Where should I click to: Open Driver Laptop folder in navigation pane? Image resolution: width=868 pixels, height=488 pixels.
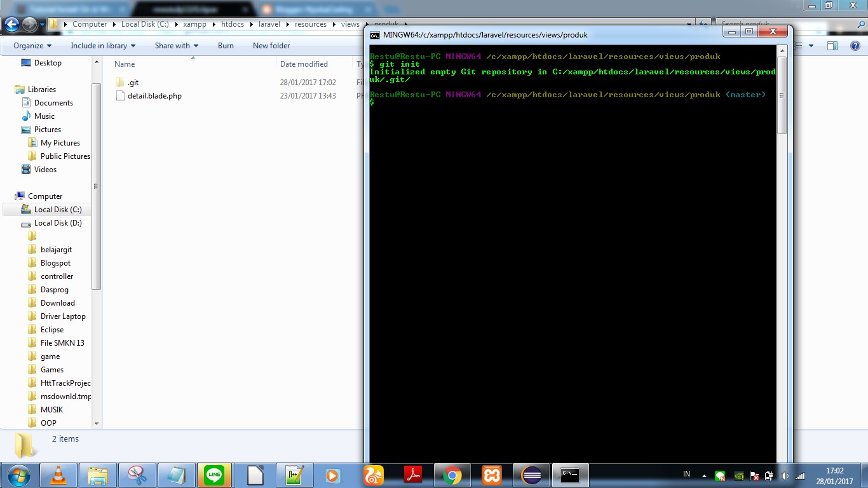[x=63, y=316]
